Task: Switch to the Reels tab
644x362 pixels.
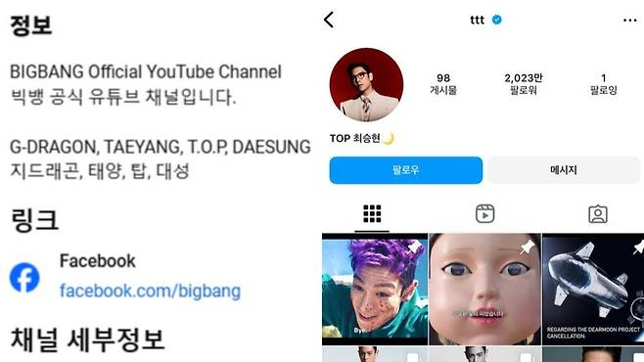Action: 484,214
